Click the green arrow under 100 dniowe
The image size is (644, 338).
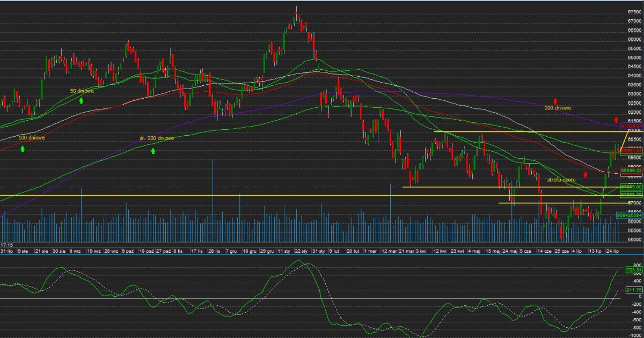pyautogui.click(x=23, y=148)
